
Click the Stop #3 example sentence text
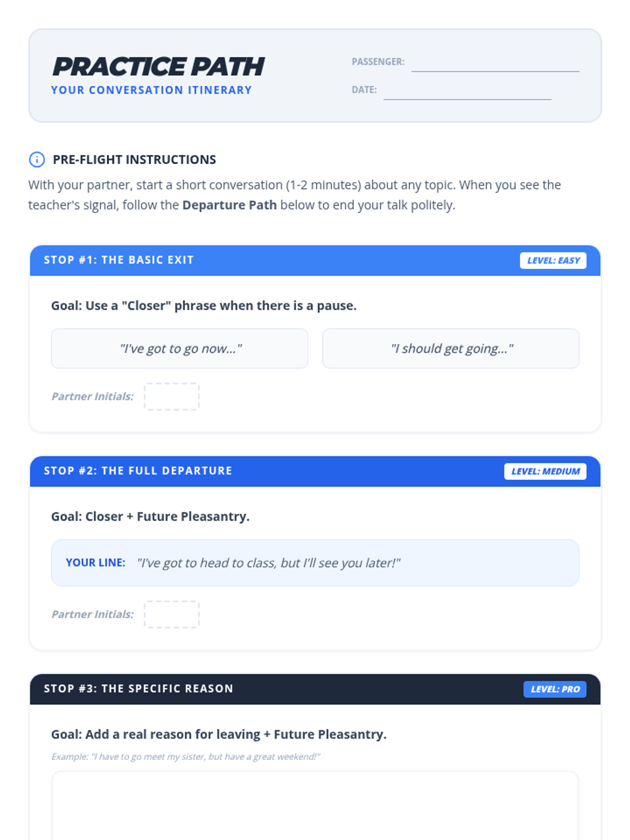point(186,757)
